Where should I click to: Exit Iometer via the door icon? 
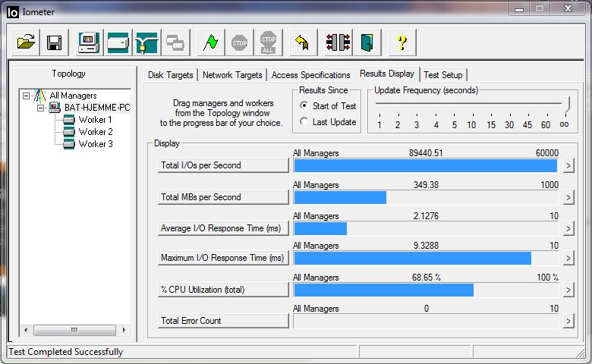point(367,42)
